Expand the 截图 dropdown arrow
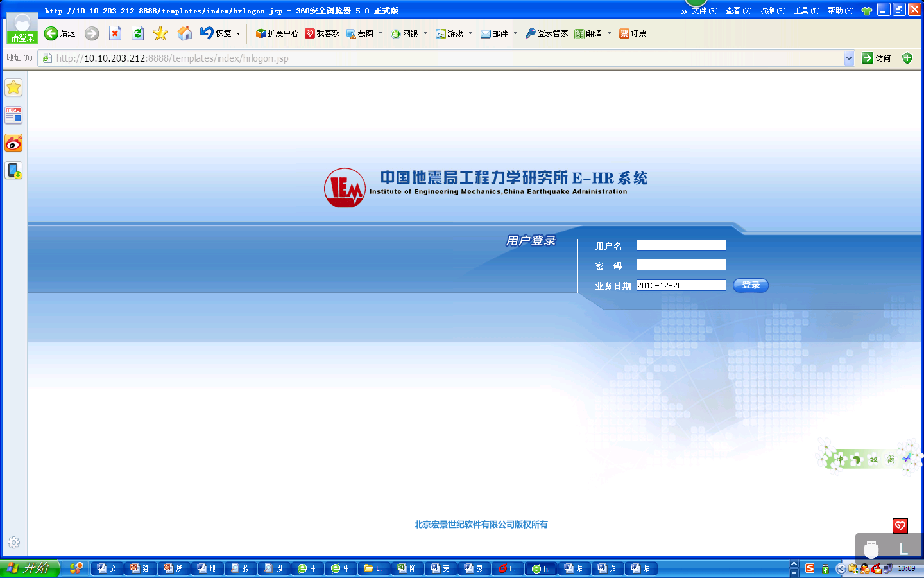The height and width of the screenshot is (578, 924). (381, 33)
